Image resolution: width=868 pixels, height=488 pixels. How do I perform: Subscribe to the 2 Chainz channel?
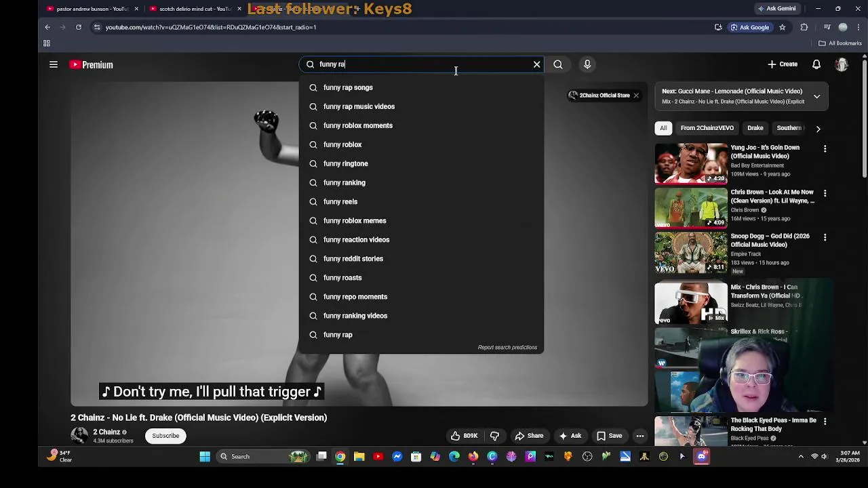pos(165,436)
